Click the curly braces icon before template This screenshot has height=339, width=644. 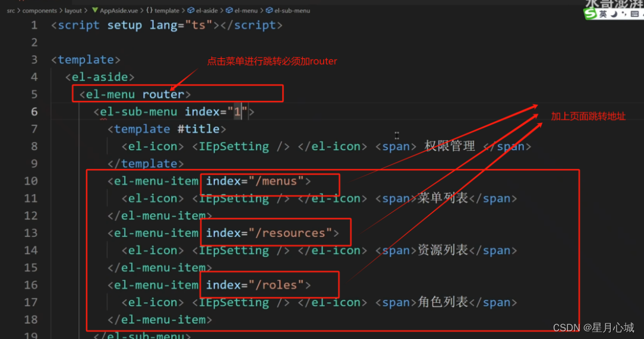pos(150,10)
